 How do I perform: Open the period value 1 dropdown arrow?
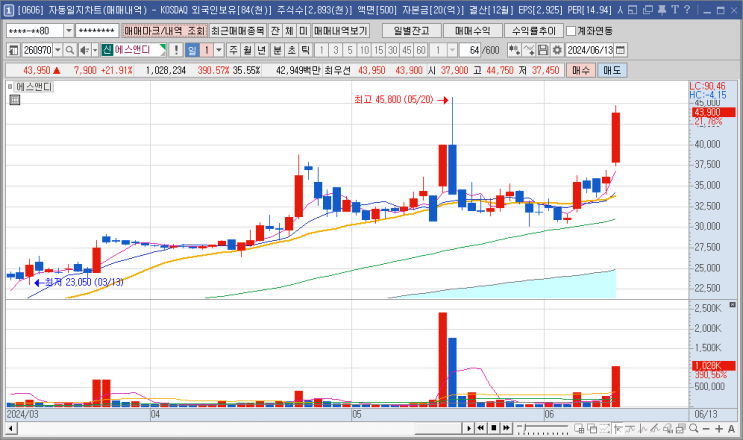click(219, 50)
